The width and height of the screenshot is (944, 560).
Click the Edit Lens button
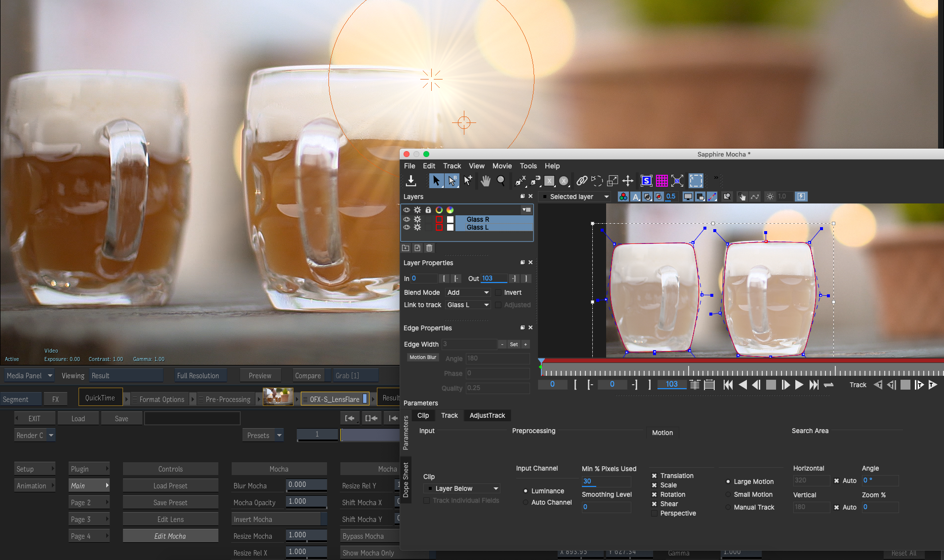tap(170, 519)
